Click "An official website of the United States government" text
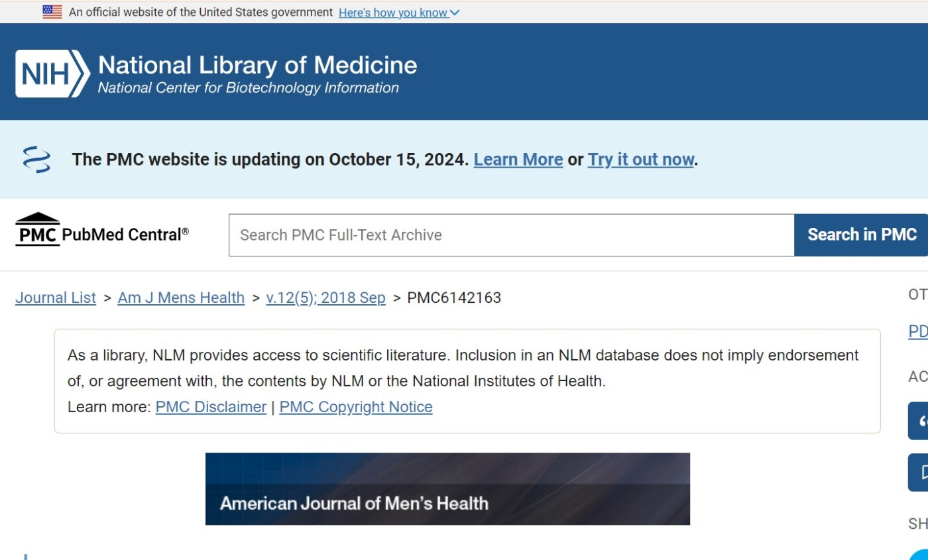 tap(201, 12)
